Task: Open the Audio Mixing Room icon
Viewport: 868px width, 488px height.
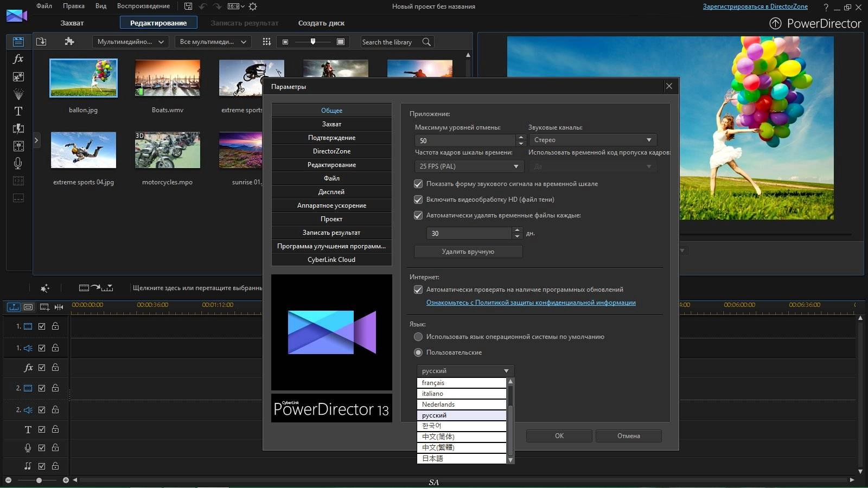Action: (18, 146)
